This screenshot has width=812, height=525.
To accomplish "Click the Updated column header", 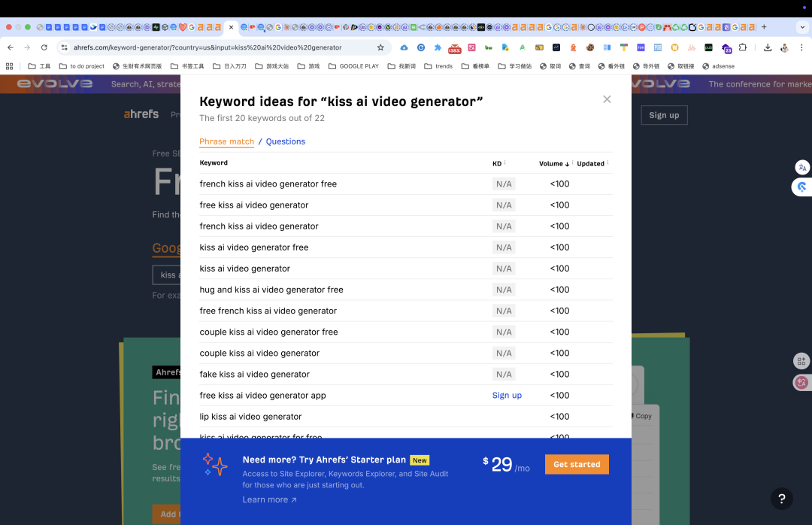I will point(591,164).
